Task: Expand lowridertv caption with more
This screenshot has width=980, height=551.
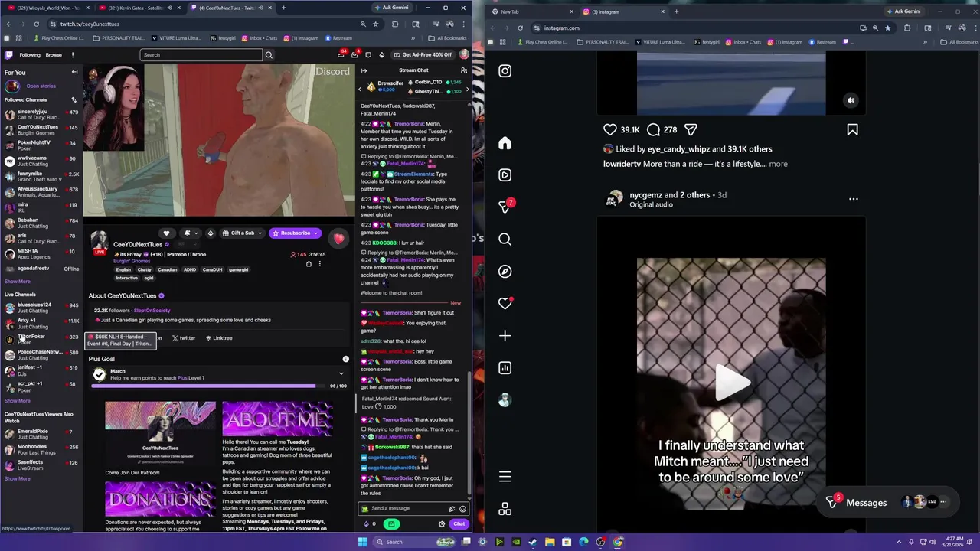Action: [x=778, y=164]
